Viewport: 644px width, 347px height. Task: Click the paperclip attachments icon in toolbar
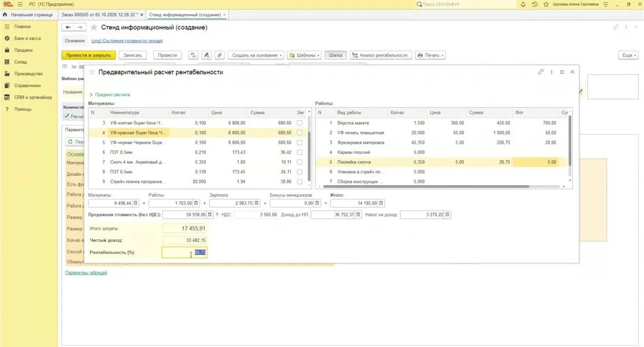click(x=220, y=55)
